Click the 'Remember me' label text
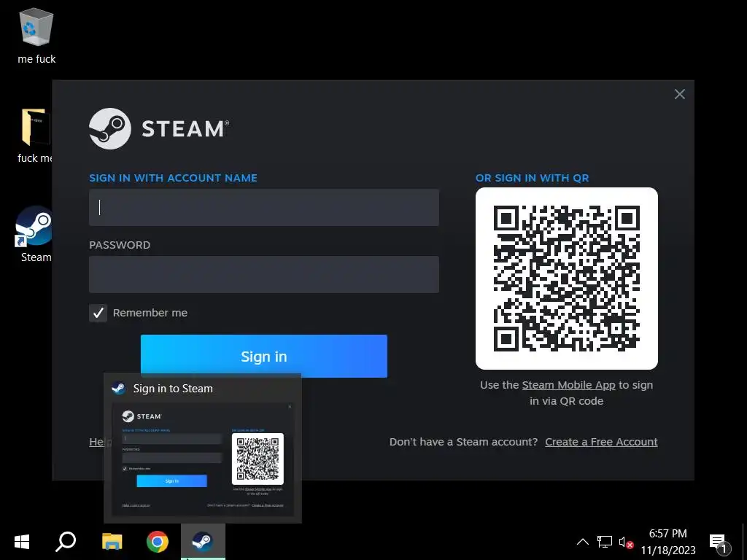Screen dimensions: 747x560 click(150, 313)
